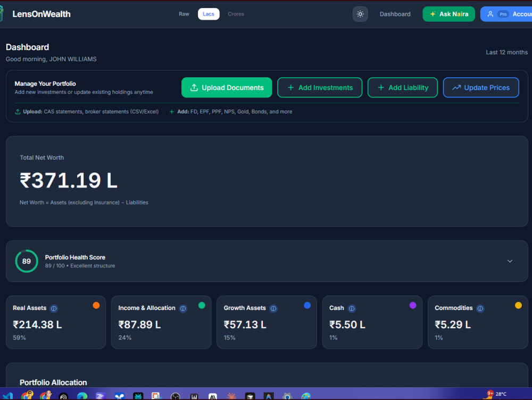Open info icon beside Real Assets

(x=54, y=308)
